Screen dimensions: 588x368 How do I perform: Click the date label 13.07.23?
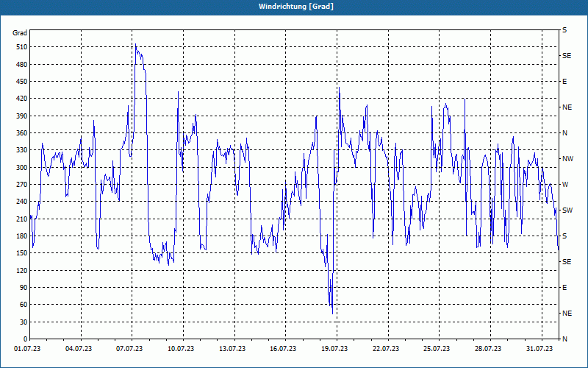pos(232,349)
